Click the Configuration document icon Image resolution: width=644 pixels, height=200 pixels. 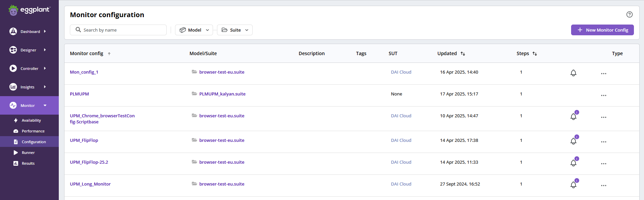[x=16, y=142]
